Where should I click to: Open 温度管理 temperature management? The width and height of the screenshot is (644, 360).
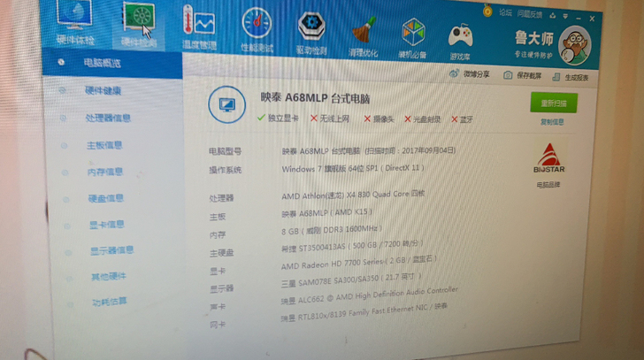click(199, 28)
